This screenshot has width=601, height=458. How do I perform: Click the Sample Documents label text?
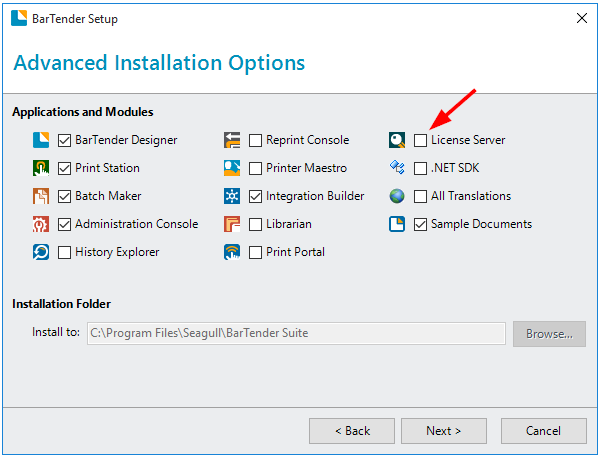point(481,224)
